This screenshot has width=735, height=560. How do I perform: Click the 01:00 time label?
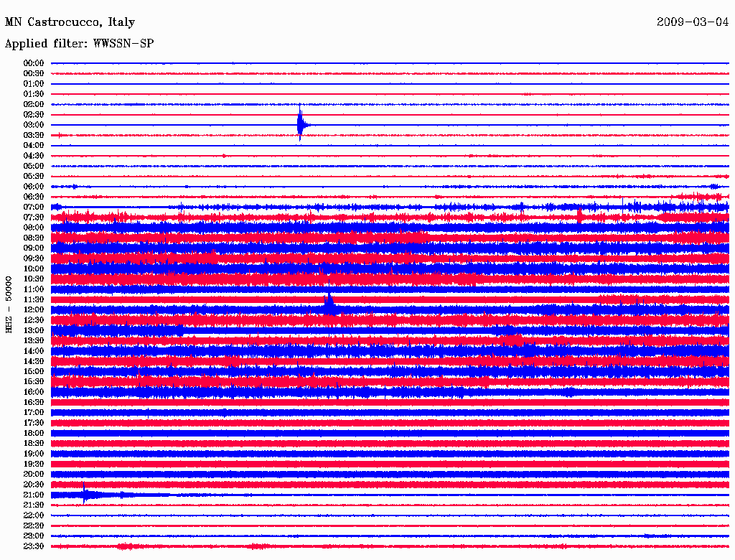click(34, 83)
